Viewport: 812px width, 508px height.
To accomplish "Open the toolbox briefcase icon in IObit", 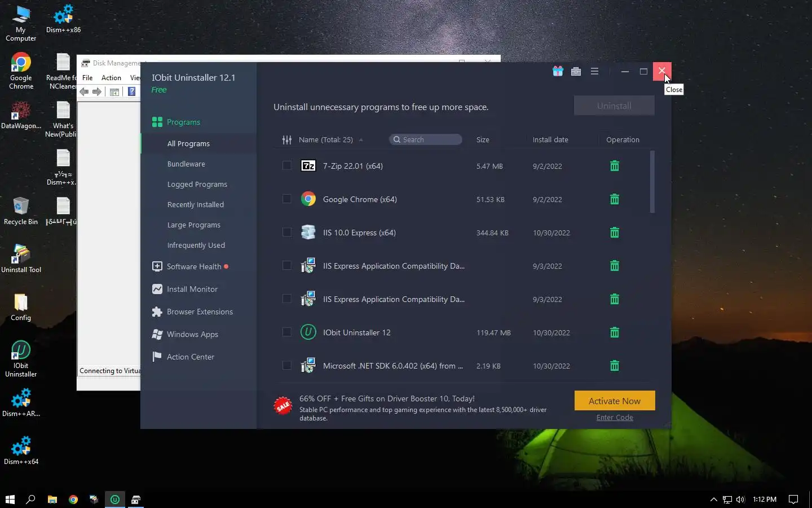I will 576,71.
